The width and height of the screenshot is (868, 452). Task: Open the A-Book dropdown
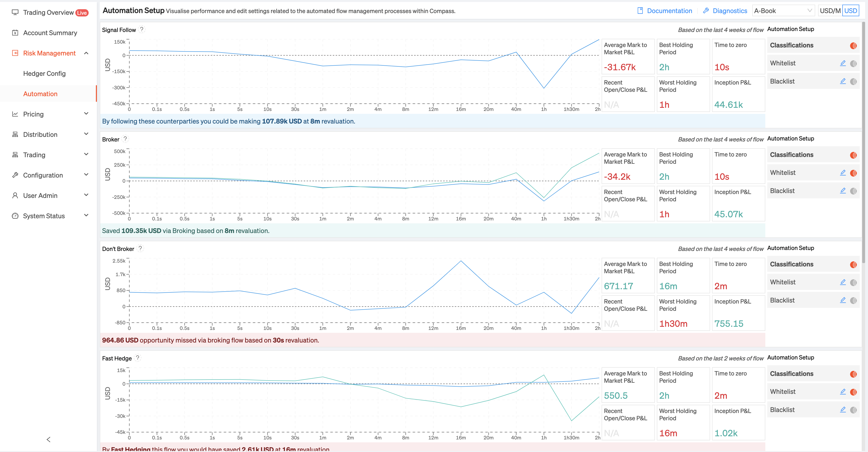[783, 11]
